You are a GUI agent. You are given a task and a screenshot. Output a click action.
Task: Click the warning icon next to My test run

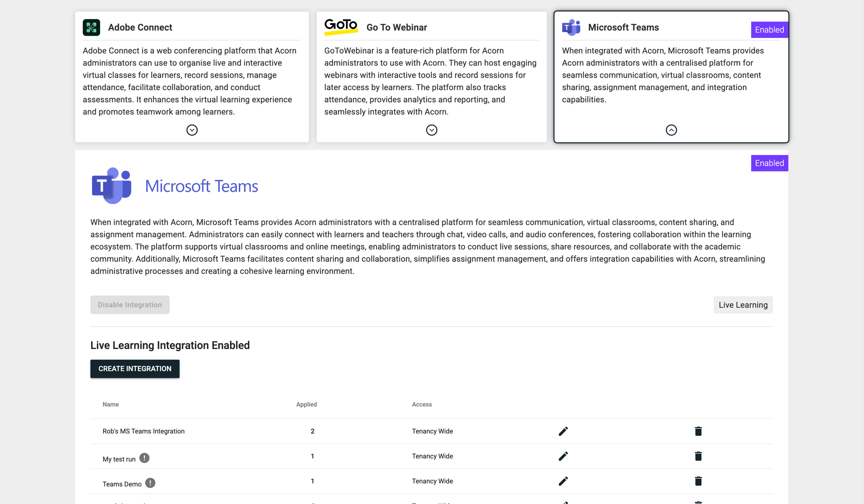point(144,458)
